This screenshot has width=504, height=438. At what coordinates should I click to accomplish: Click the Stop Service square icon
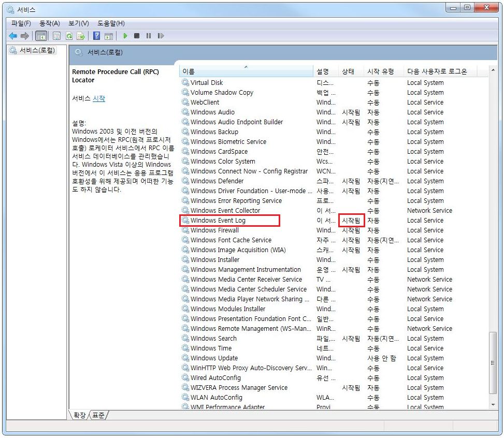(137, 36)
